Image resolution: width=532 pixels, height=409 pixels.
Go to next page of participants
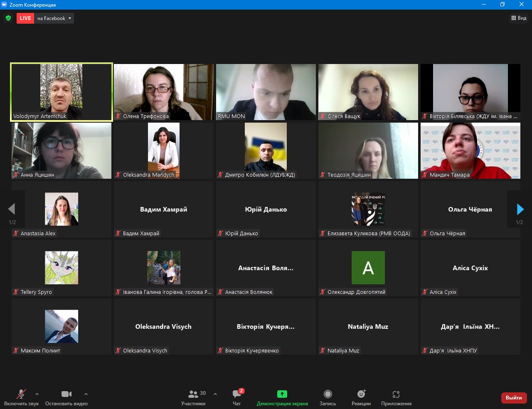(520, 209)
